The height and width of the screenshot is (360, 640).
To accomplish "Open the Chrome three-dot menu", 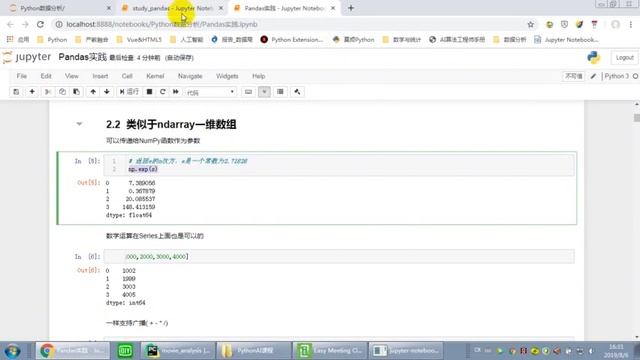I will pyautogui.click(x=631, y=24).
